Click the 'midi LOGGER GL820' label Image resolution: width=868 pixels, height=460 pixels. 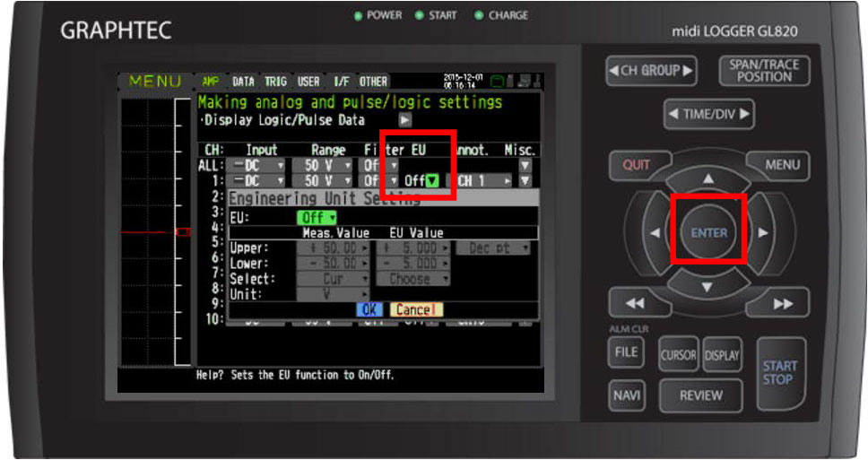pyautogui.click(x=734, y=31)
